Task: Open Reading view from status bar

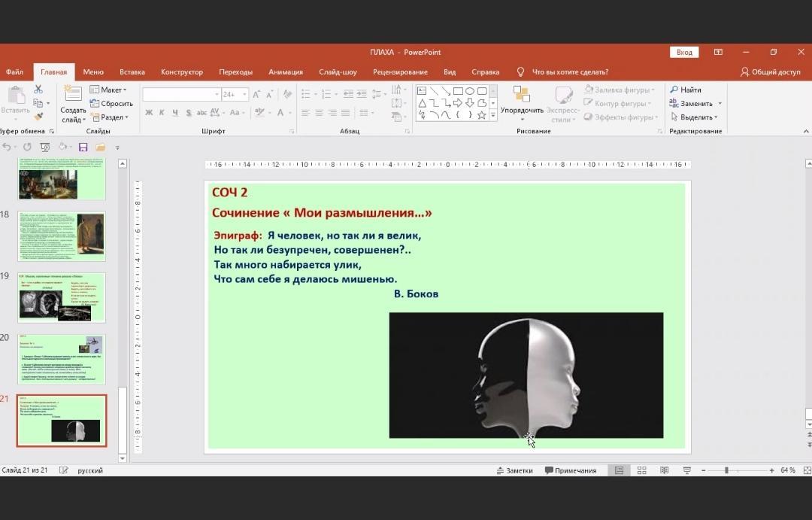Action: point(664,470)
